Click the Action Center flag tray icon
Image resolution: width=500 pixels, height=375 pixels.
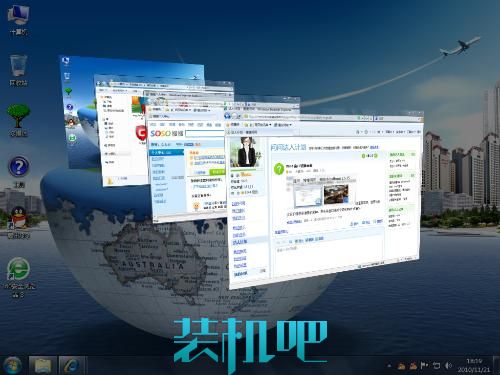click(x=424, y=366)
